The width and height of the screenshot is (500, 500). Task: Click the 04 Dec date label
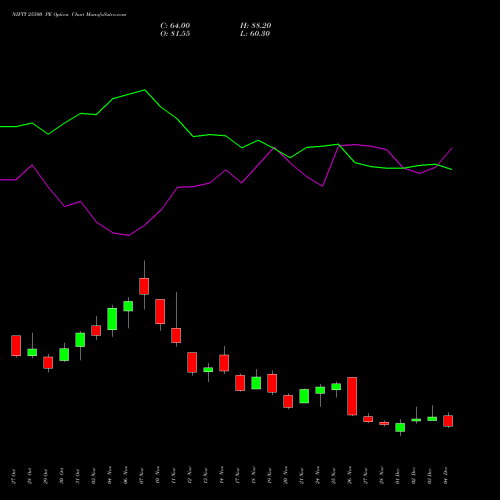tap(446, 476)
